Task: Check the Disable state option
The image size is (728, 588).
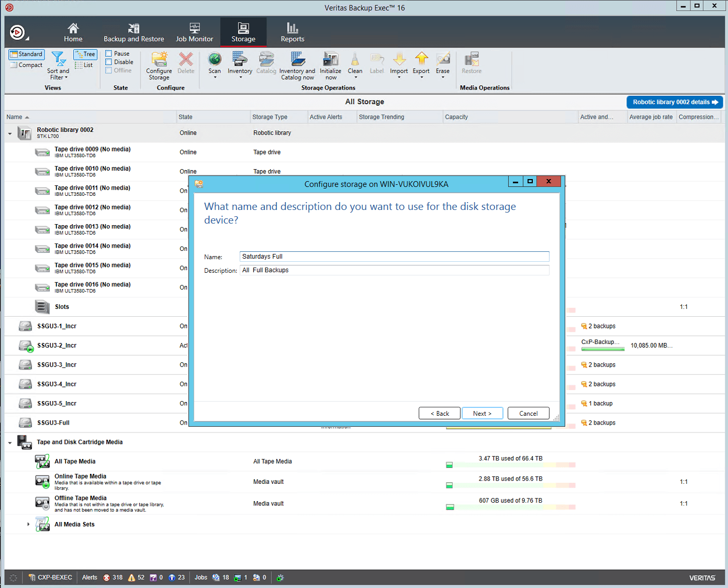Action: (110, 62)
